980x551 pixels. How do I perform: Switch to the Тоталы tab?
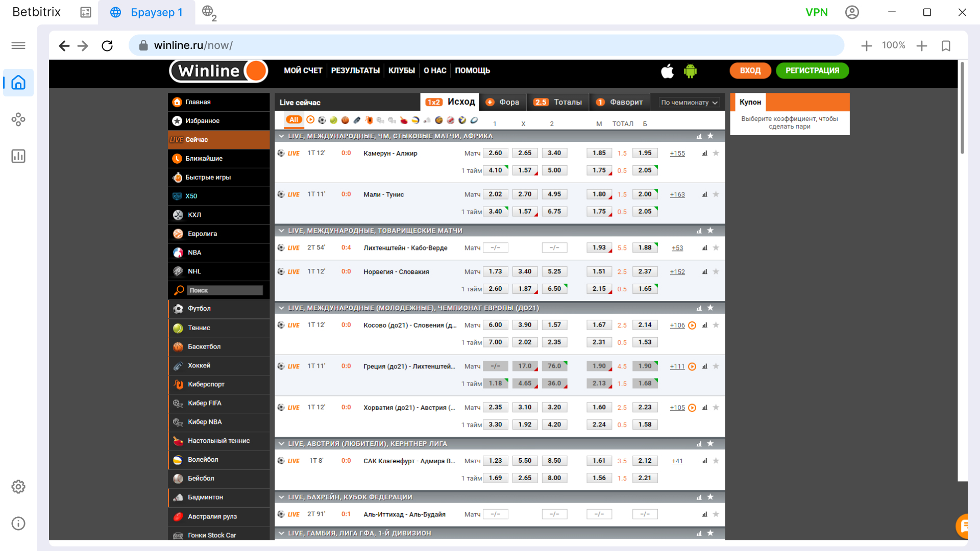(557, 102)
